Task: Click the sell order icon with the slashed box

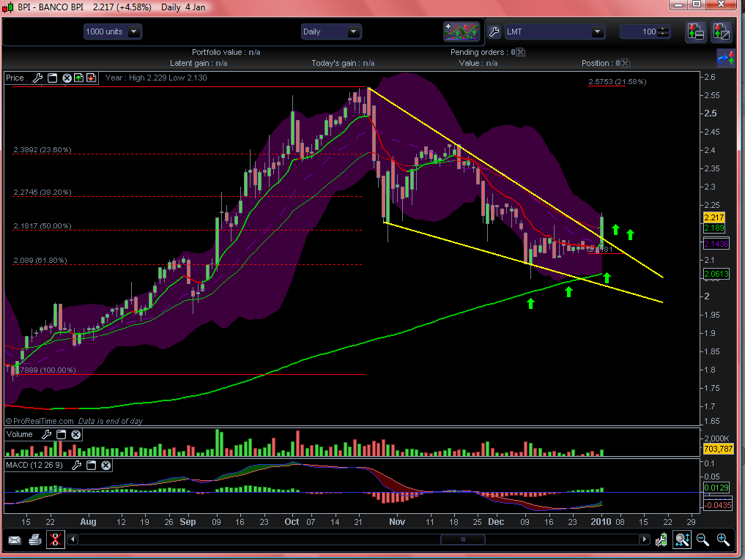Action: click(x=721, y=31)
